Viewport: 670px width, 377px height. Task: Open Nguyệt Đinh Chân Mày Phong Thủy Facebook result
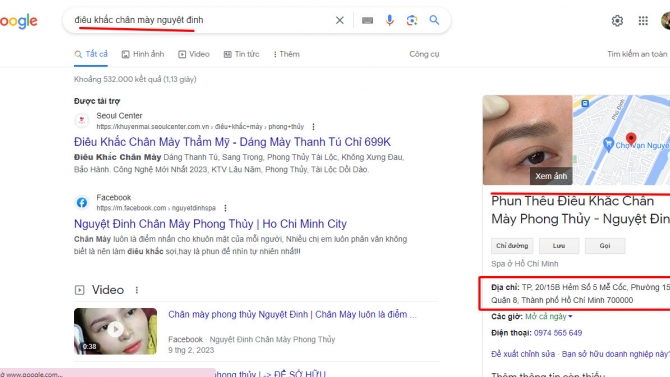tap(210, 224)
